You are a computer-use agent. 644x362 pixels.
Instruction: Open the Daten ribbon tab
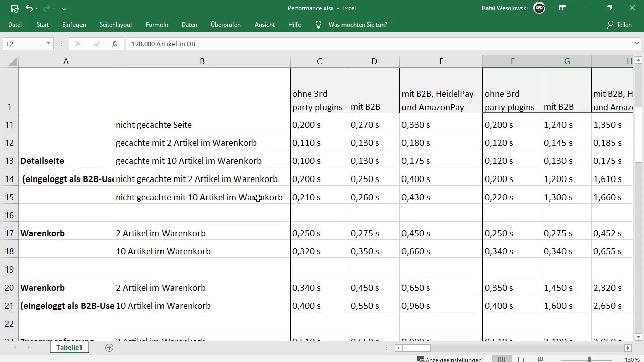coord(189,25)
